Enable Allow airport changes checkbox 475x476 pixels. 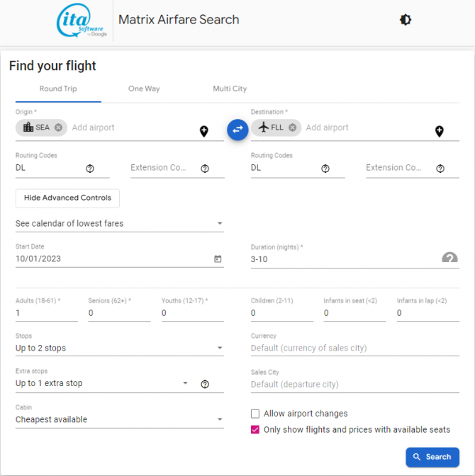tap(255, 414)
